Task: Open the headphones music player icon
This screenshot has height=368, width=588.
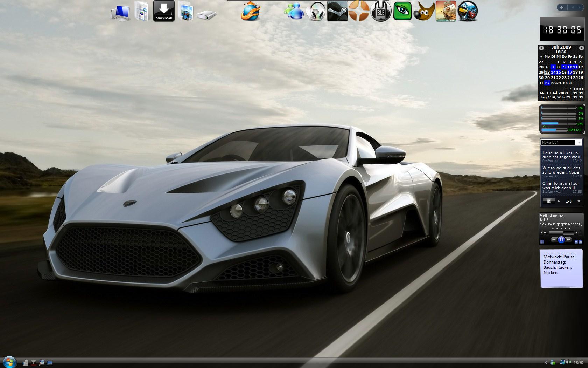Action: tap(316, 11)
